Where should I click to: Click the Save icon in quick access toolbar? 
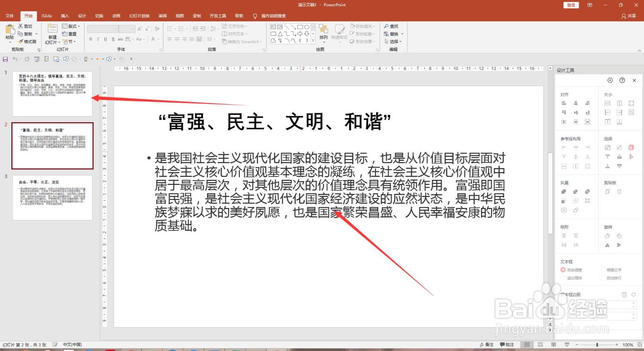pos(5,59)
